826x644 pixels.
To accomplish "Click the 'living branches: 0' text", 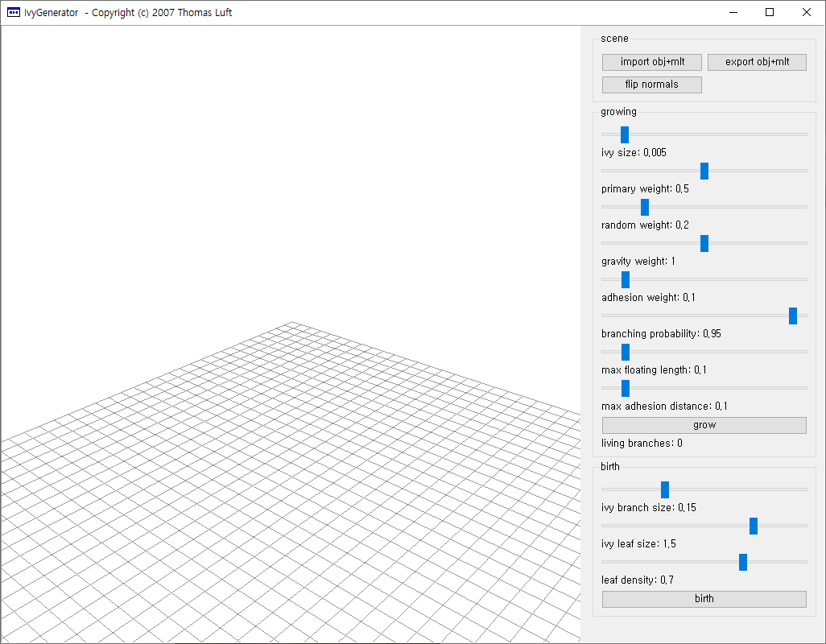I will [x=642, y=444].
